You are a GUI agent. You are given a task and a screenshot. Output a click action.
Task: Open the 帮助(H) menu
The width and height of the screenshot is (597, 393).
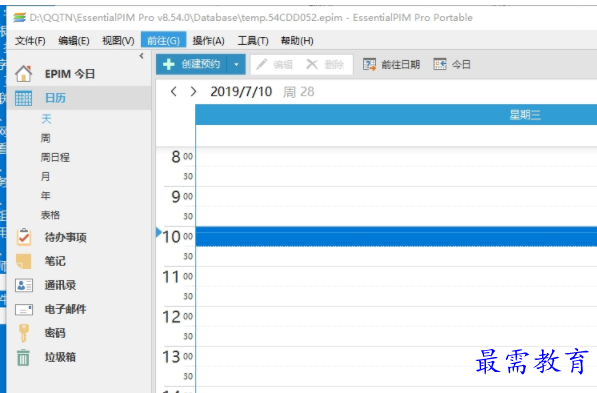click(297, 40)
